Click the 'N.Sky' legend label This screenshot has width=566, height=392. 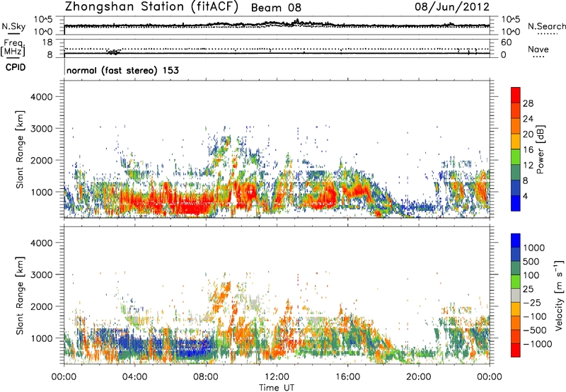coord(13,26)
